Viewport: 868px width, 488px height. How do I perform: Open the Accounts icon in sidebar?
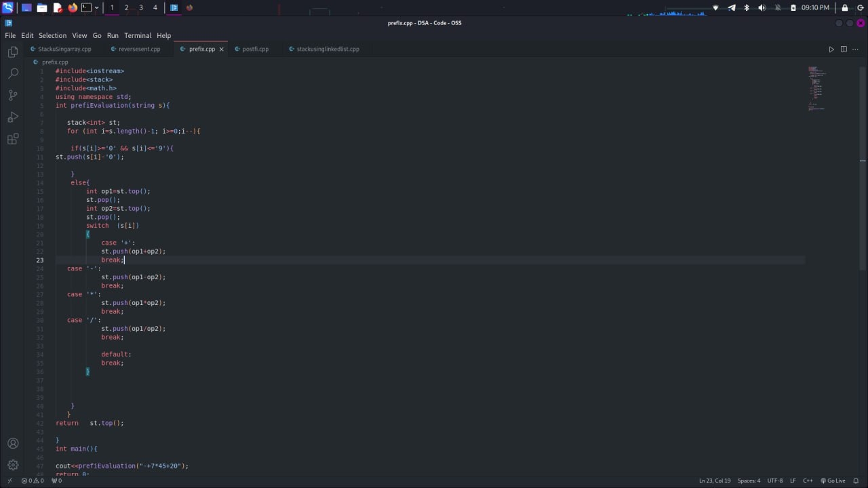pyautogui.click(x=13, y=443)
